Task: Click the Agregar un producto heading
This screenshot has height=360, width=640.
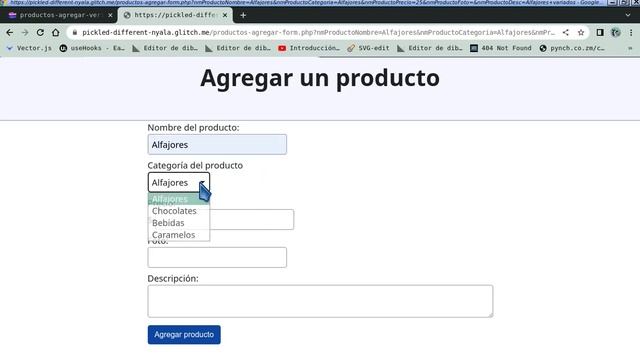Action: coord(320,78)
